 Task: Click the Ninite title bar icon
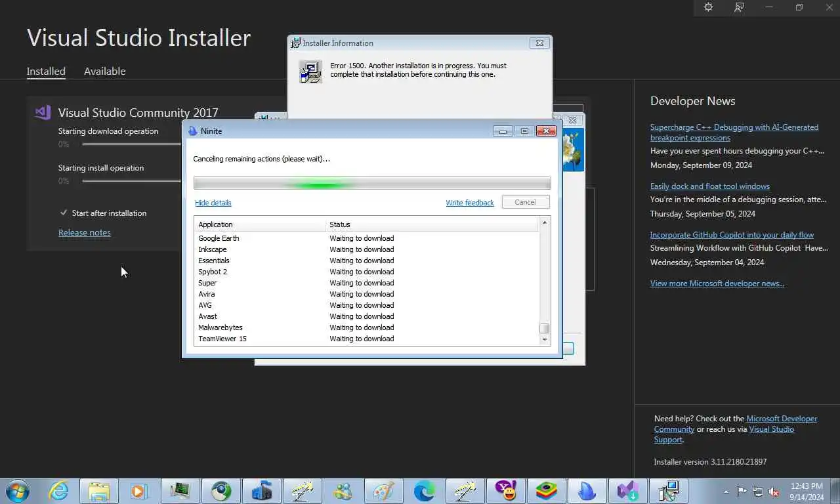(192, 131)
